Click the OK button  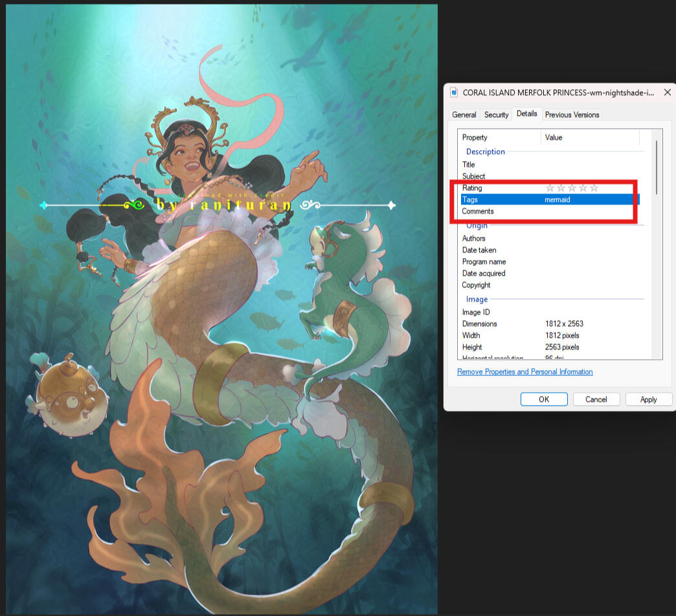click(x=544, y=399)
